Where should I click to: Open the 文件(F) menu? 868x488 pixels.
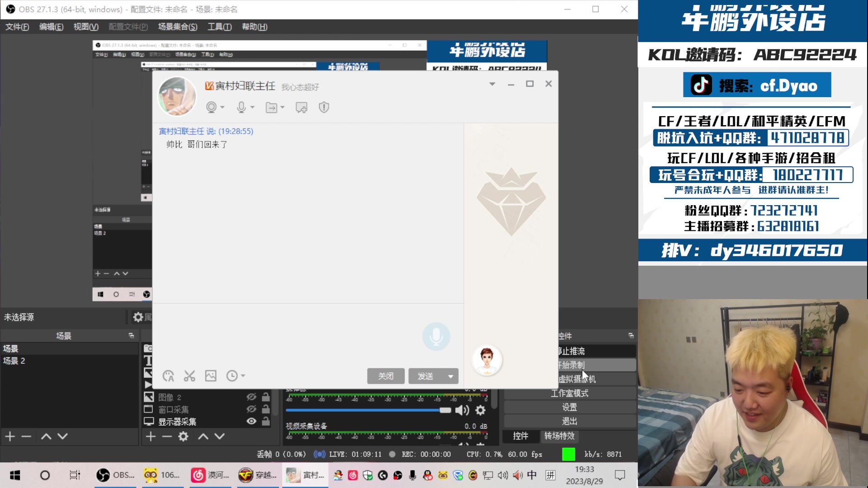pos(17,27)
